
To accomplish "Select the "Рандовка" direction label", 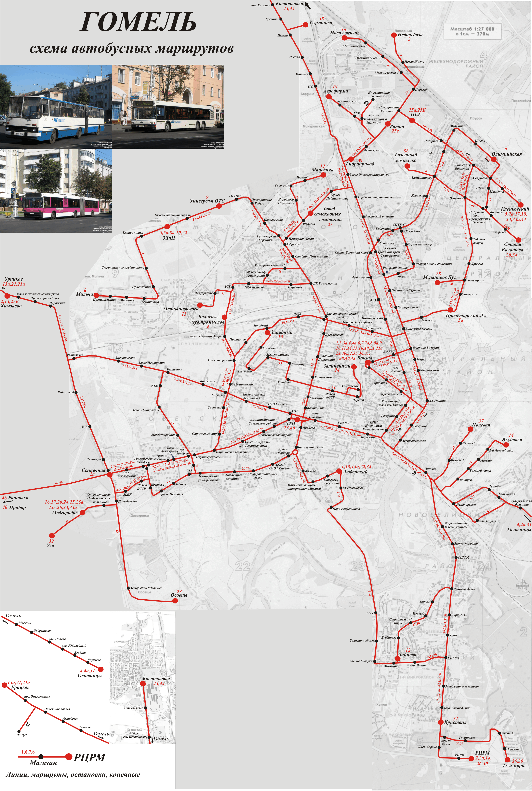I will tap(18, 498).
